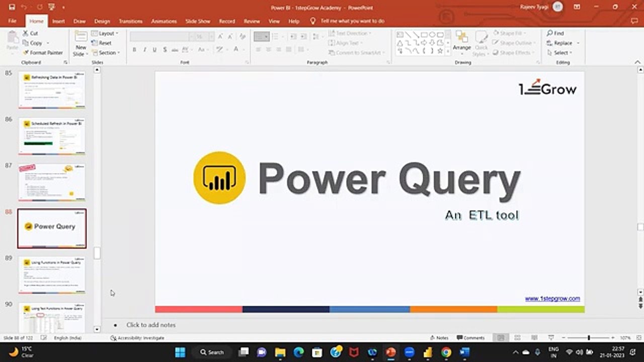Image resolution: width=644 pixels, height=362 pixels.
Task: Select slide 85 Refreshing Data thumbnail
Action: [x=52, y=90]
